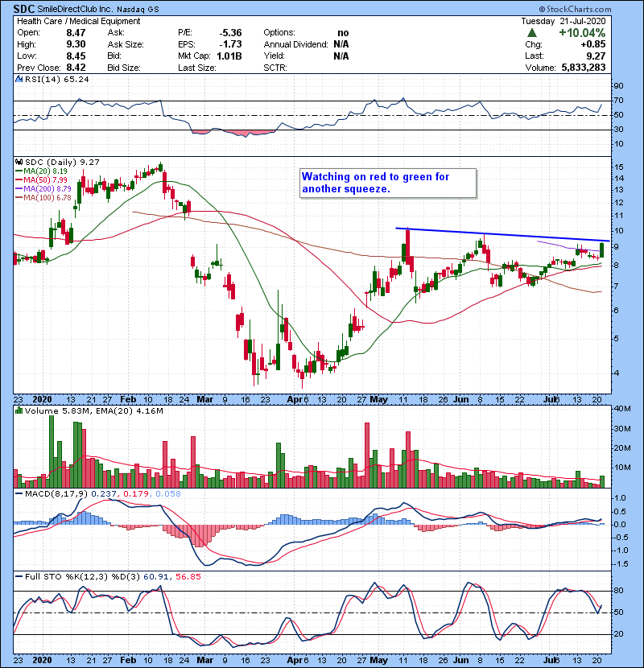The height and width of the screenshot is (668, 644).
Task: Click the 'Watching on red to green' annotation
Action: (388, 183)
